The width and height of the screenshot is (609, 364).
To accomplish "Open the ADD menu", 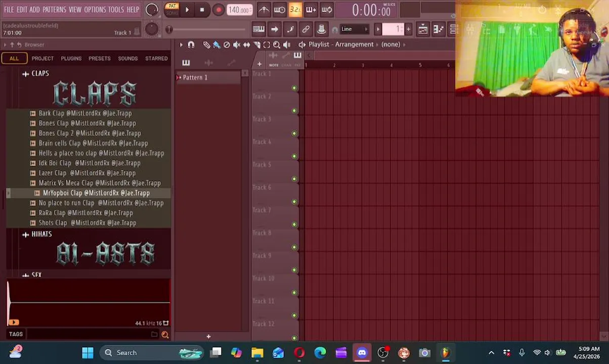I will pyautogui.click(x=34, y=10).
